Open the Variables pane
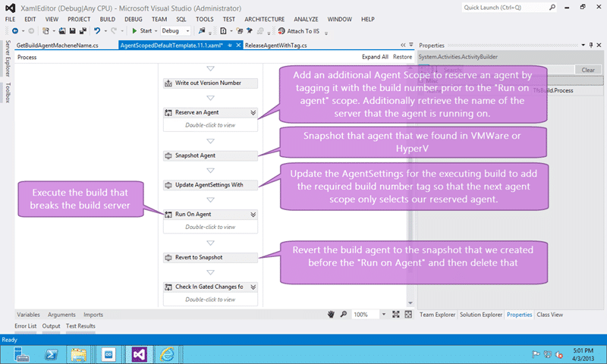The image size is (607, 364). (x=28, y=315)
